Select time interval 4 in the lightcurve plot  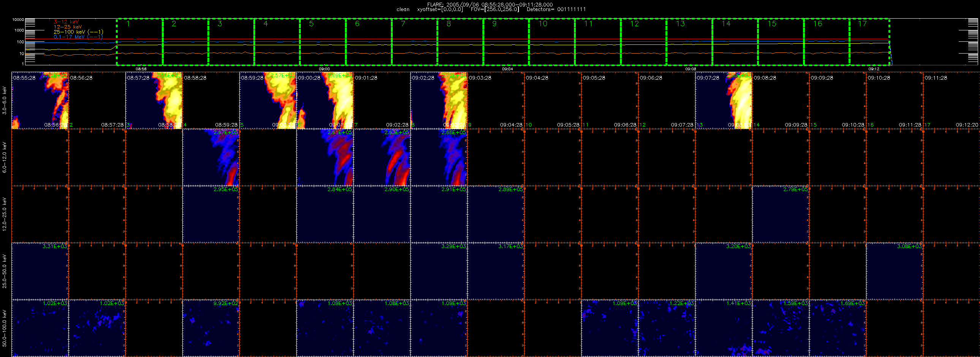(x=277, y=42)
